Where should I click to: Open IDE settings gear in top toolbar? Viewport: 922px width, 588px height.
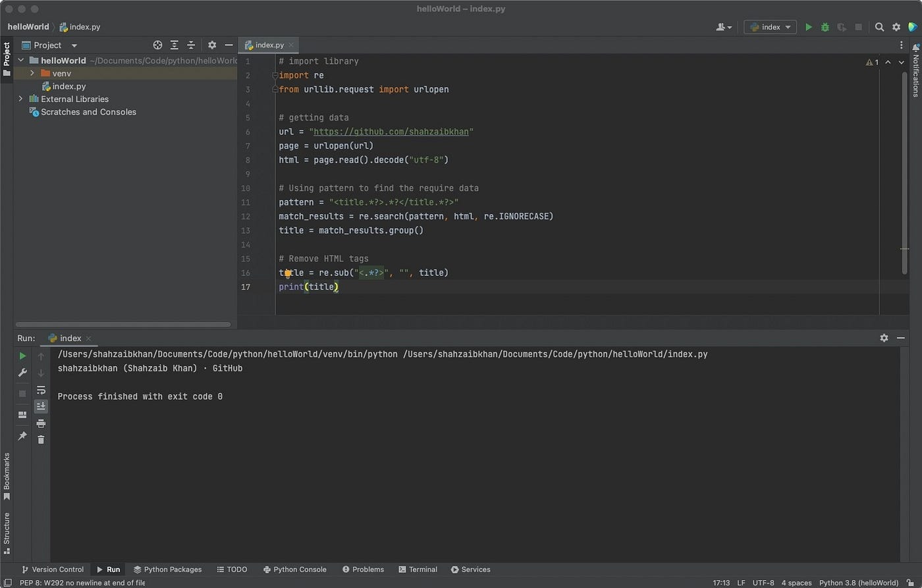pyautogui.click(x=896, y=27)
